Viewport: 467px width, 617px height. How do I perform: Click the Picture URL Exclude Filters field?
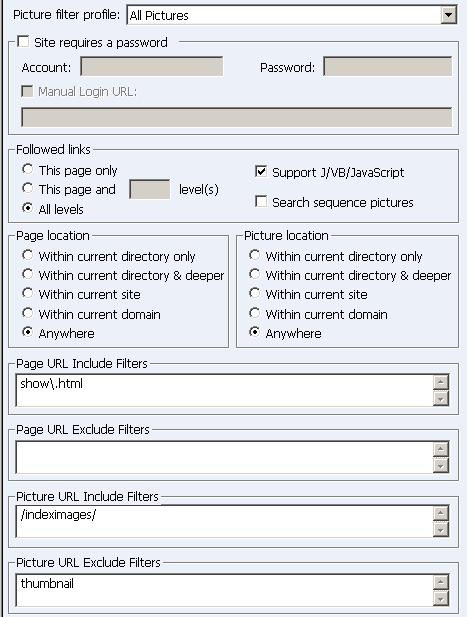pos(224,590)
